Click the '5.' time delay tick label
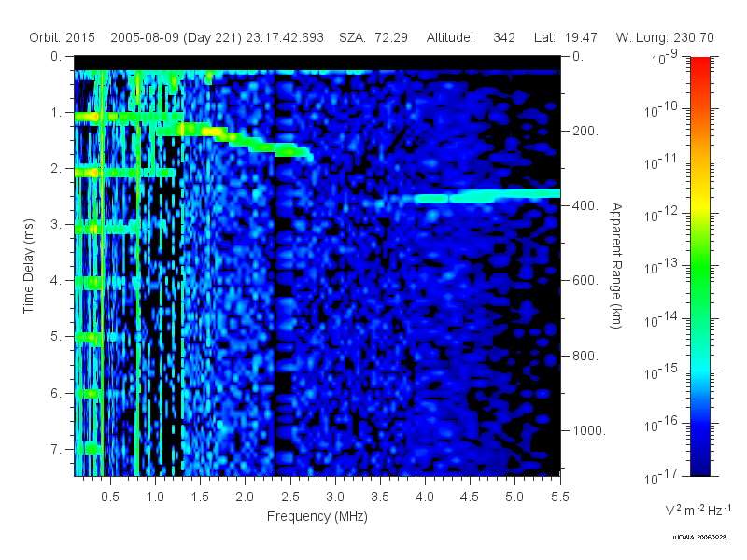Viewport: 747px width, 560px height. pos(57,336)
